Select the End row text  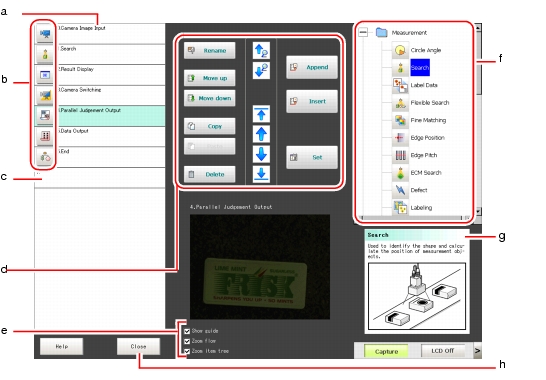pyautogui.click(x=64, y=151)
